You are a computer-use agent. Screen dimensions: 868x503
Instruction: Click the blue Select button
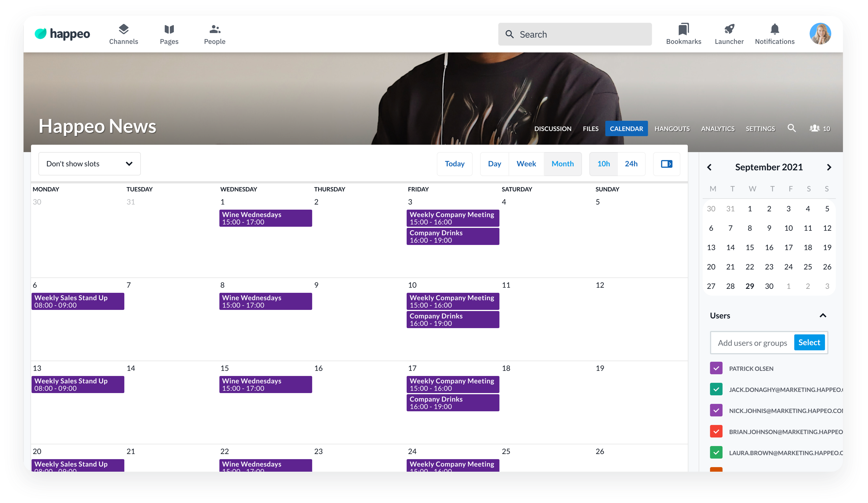coord(809,342)
